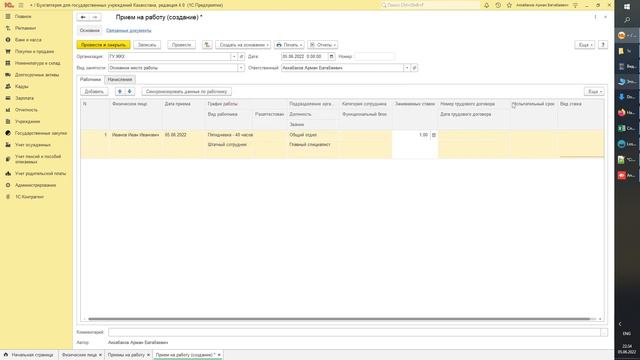This screenshot has width=640, height=360.
Task: Go back with the left arrow button
Action: click(83, 17)
